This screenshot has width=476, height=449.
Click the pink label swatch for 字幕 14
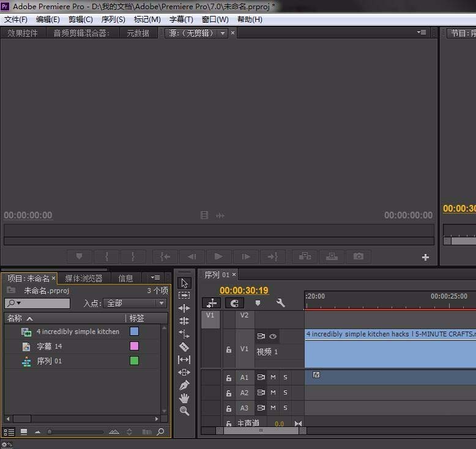point(134,346)
